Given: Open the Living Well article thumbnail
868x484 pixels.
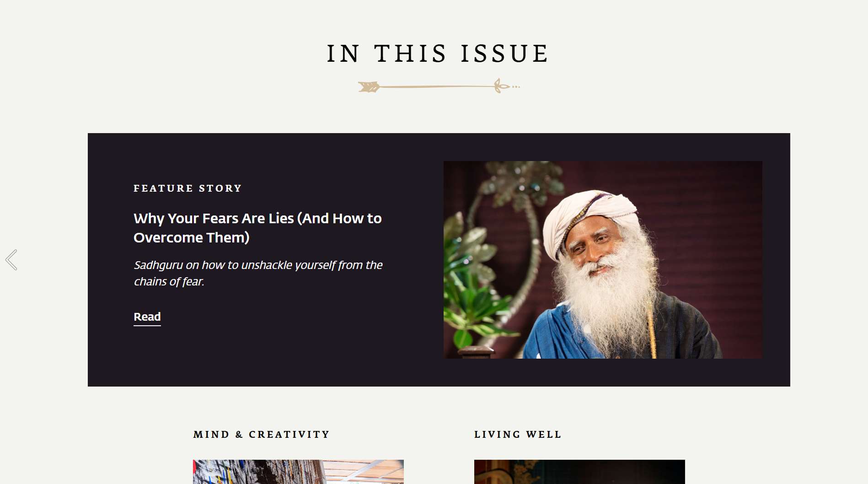Looking at the screenshot, I should tap(579, 472).
